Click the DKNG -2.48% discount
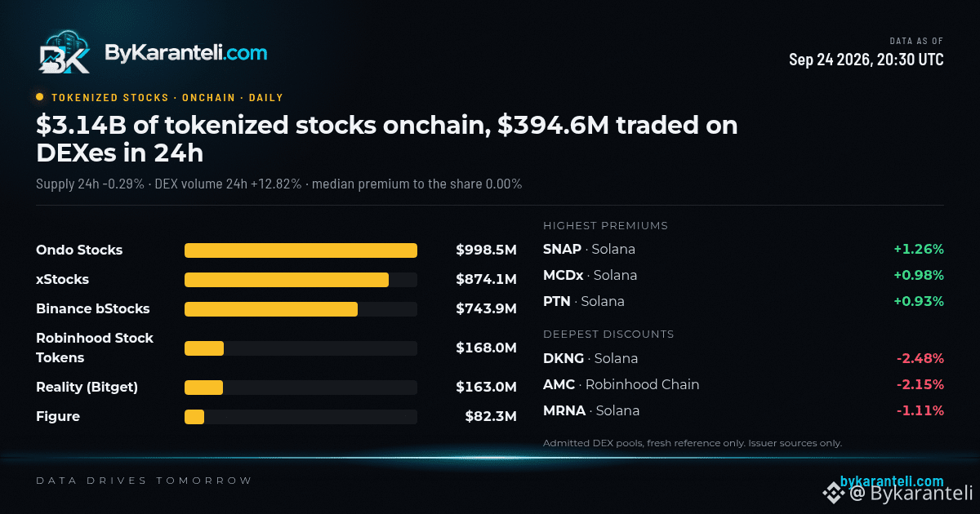This screenshot has height=514, width=980. pos(920,358)
